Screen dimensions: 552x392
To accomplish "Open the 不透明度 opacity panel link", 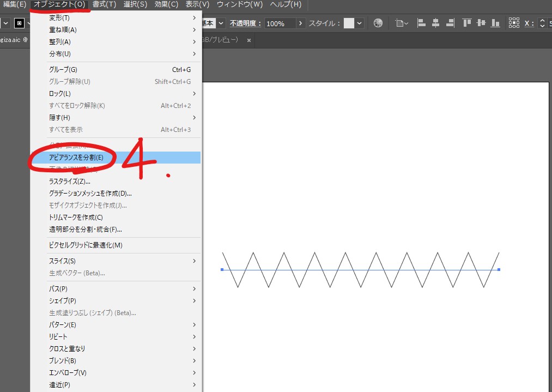I will coord(245,23).
